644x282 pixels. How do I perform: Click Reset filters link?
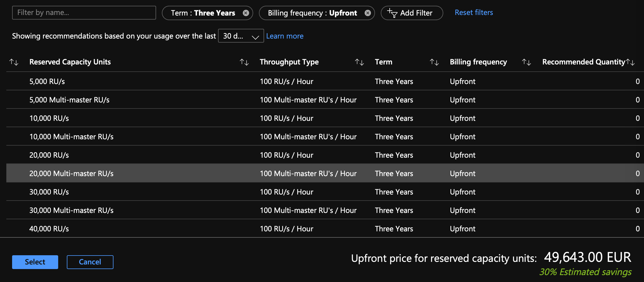click(474, 13)
